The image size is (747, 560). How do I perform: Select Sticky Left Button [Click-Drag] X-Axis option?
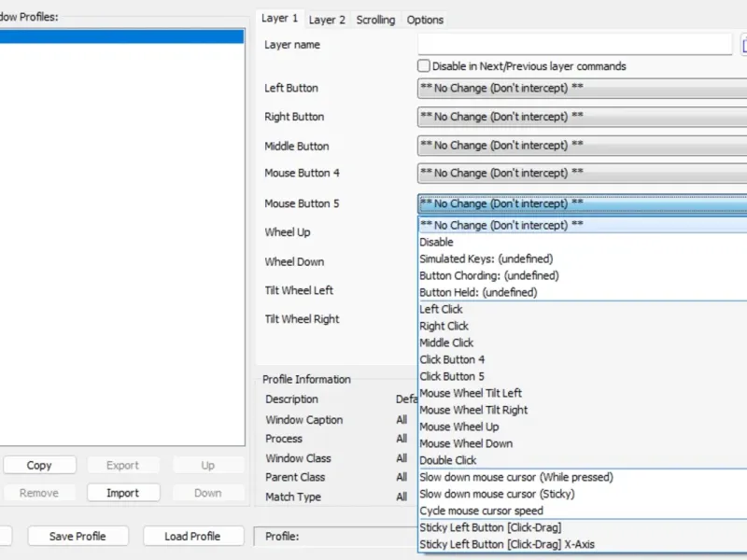(x=583, y=544)
